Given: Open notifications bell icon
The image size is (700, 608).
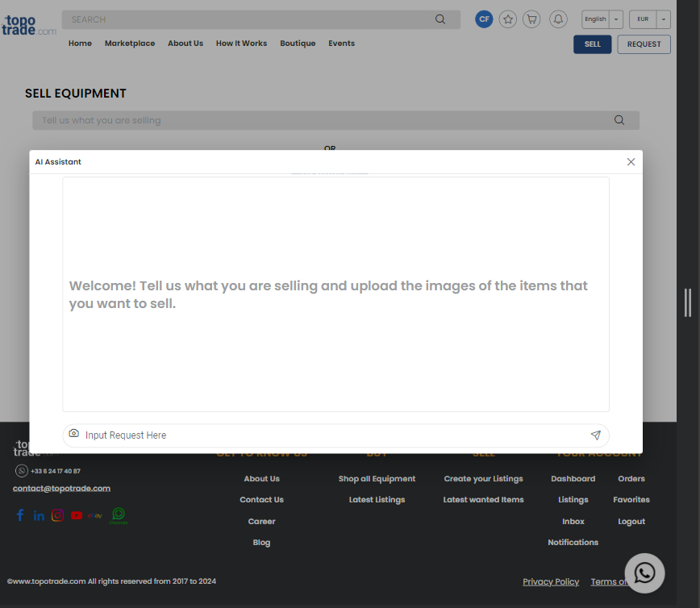Looking at the screenshot, I should tap(557, 19).
